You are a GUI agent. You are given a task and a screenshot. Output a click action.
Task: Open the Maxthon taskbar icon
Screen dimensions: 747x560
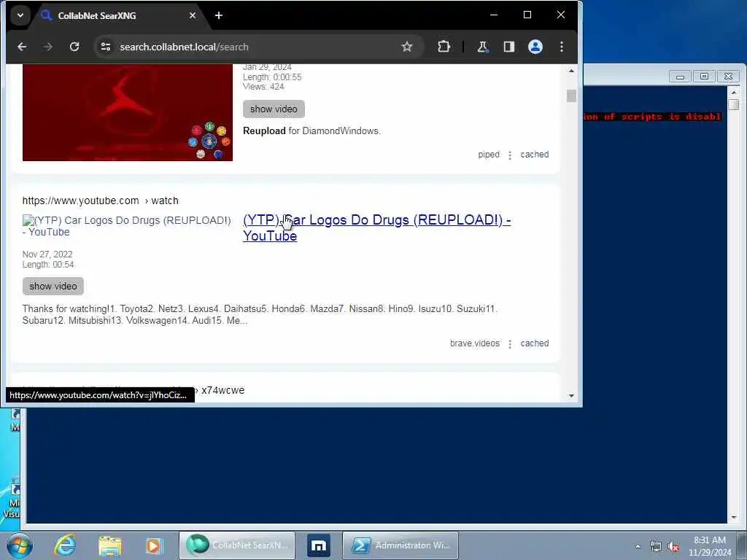point(319,545)
